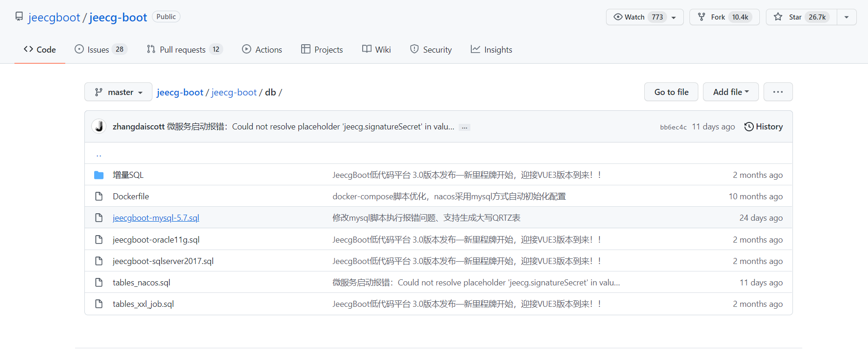Open the Issues tab

point(101,49)
